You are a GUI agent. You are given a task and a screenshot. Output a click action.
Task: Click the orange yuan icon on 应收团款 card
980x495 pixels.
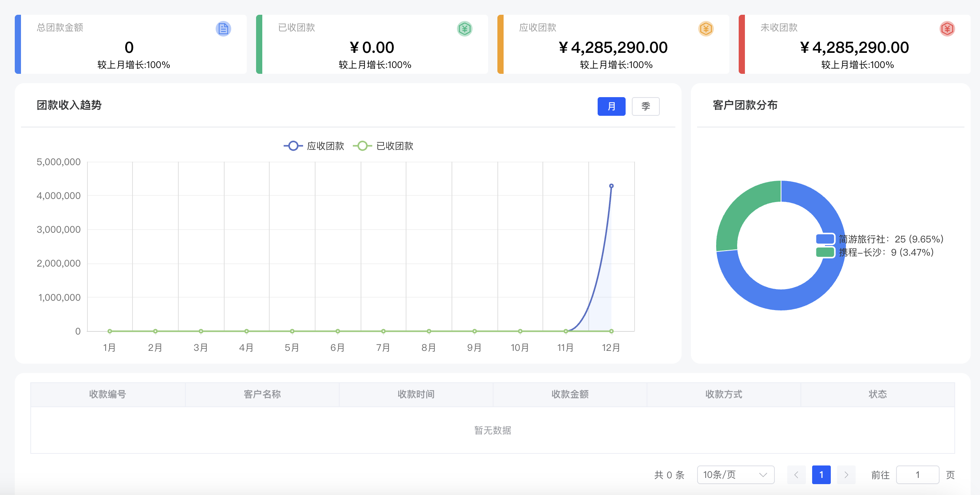(x=705, y=28)
